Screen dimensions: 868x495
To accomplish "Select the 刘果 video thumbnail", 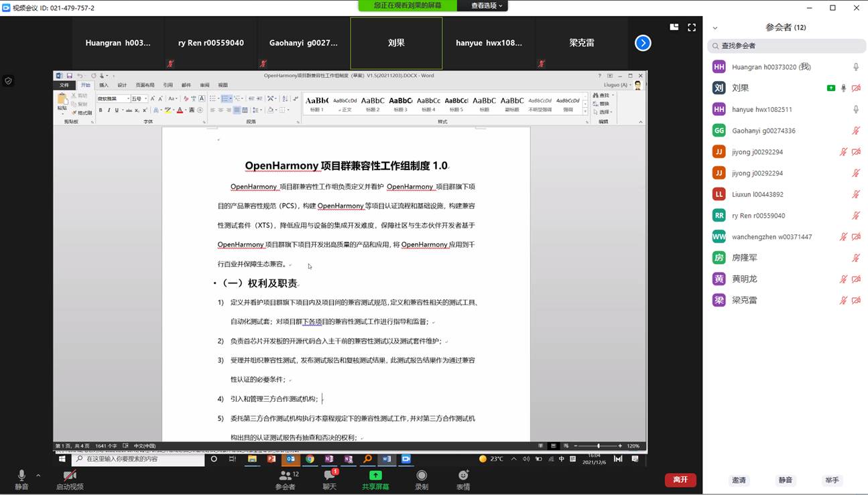I will (x=396, y=43).
